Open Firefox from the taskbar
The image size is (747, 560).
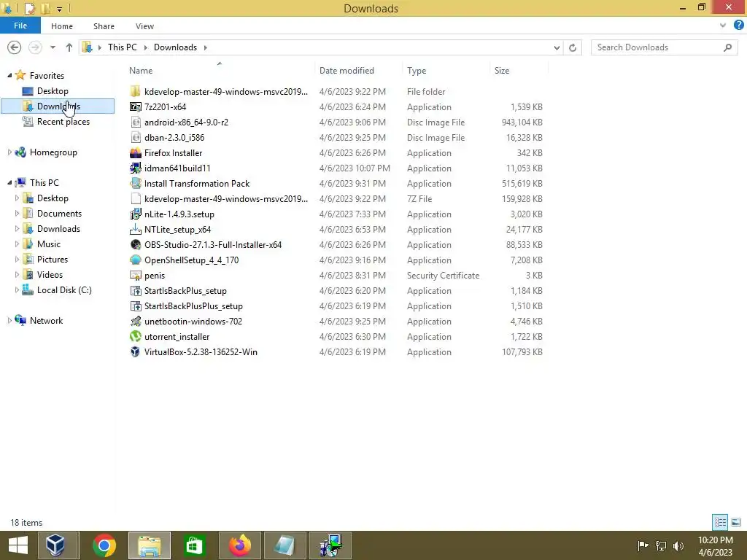[239, 545]
